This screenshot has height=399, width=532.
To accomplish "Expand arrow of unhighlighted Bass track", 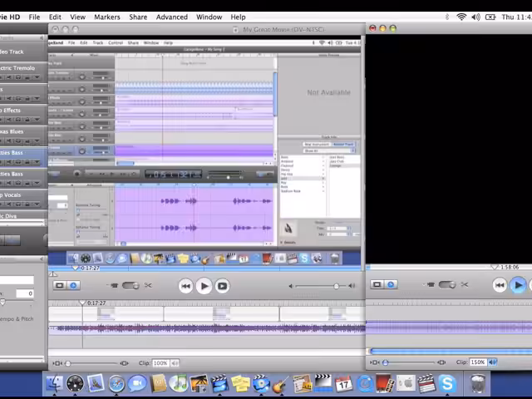I will (37, 183).
